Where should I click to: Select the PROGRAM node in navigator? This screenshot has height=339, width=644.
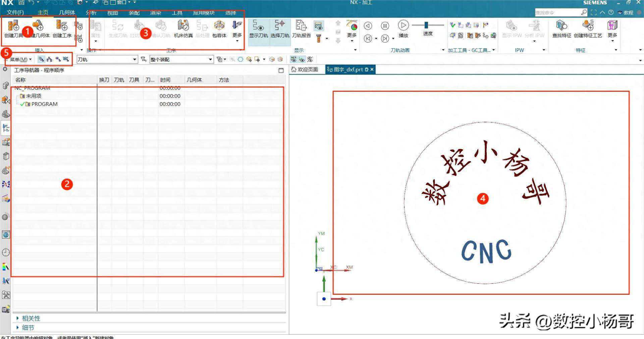[44, 104]
